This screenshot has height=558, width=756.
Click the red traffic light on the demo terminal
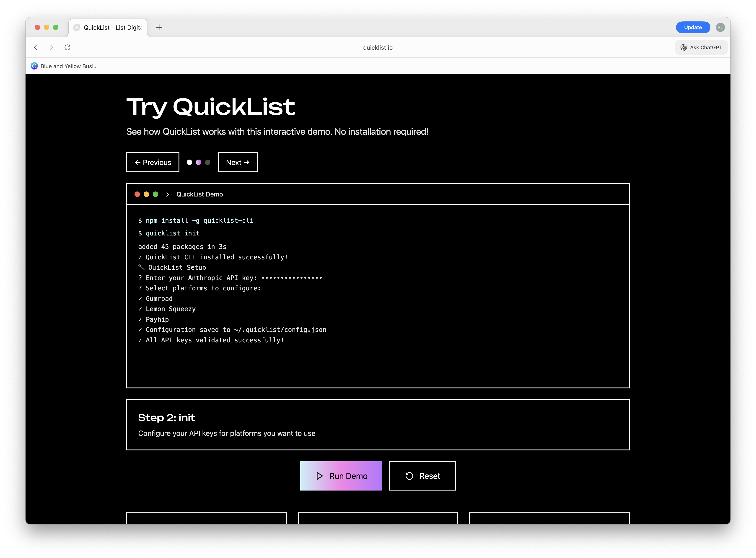pos(137,194)
